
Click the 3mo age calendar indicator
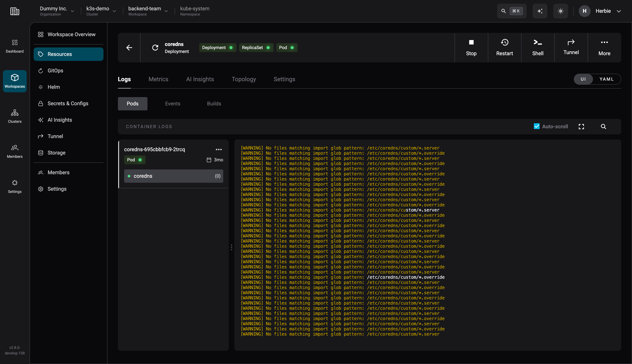click(x=215, y=160)
